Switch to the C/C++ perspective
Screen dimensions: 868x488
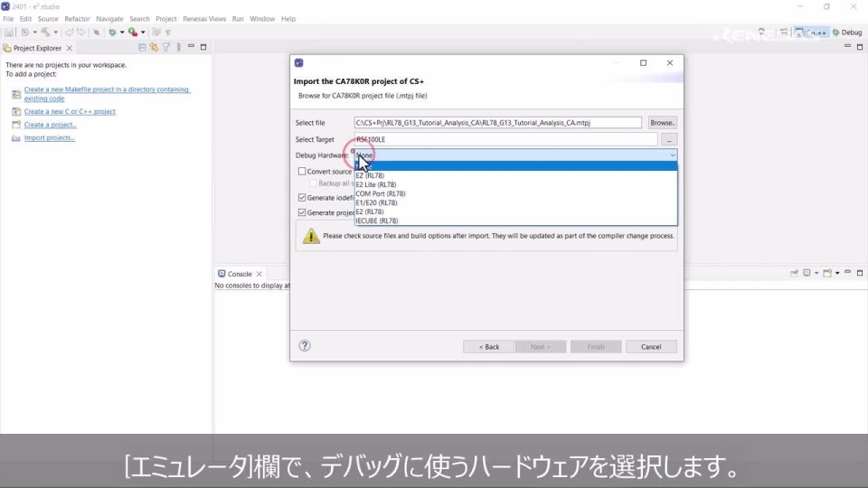click(811, 33)
